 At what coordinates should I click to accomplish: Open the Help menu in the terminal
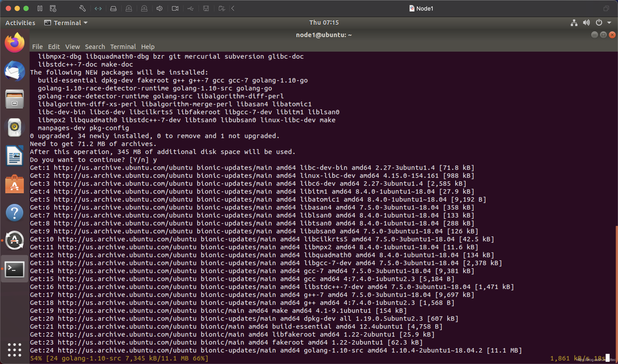(x=148, y=47)
